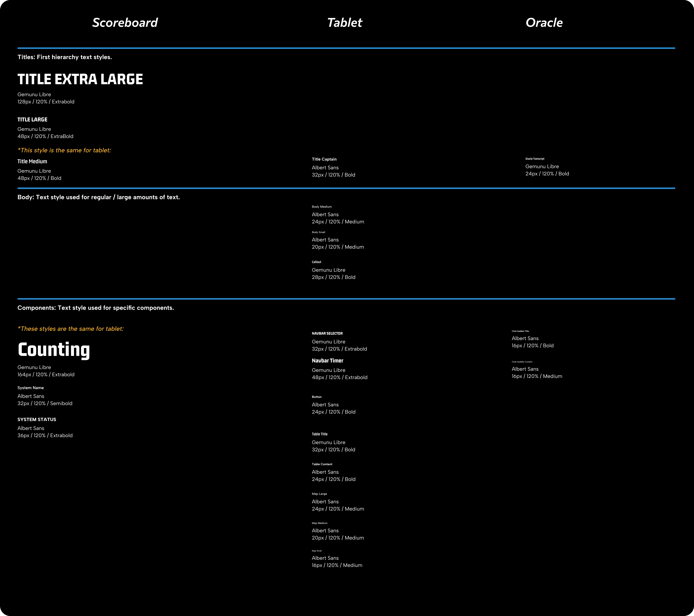Click note "*This style is the same for tablet:"
Screen dimensions: 694x616
click(64, 150)
